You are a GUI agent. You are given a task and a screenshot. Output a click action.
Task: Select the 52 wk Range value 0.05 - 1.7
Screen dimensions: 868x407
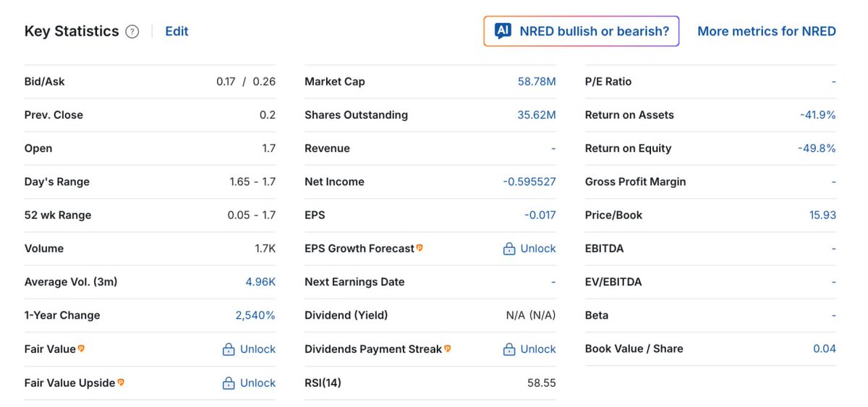251,215
